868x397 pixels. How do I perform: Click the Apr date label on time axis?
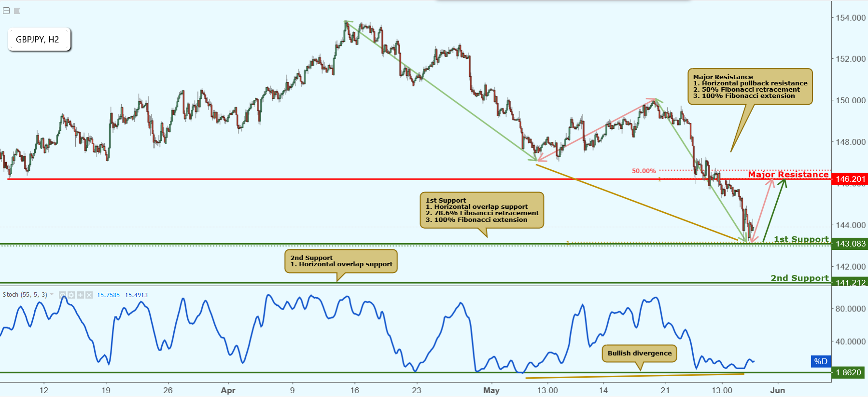point(228,390)
